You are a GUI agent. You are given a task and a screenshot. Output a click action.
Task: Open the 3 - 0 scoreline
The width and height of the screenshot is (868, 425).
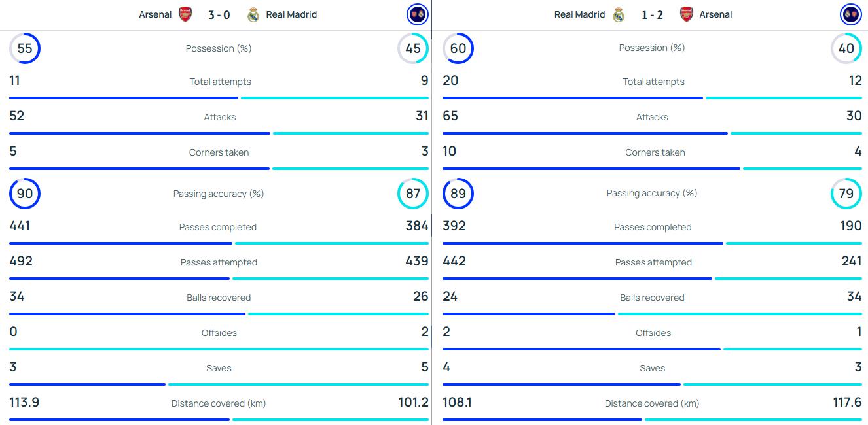[x=219, y=14]
